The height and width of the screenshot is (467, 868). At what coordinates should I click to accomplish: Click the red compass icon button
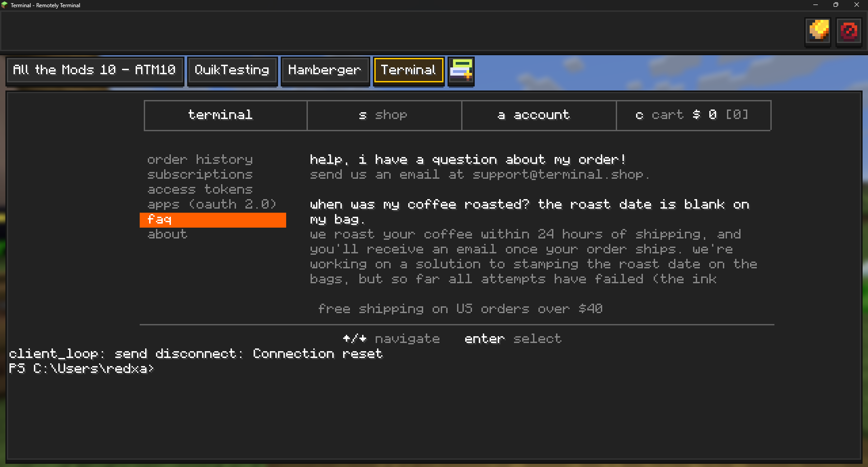click(x=849, y=32)
